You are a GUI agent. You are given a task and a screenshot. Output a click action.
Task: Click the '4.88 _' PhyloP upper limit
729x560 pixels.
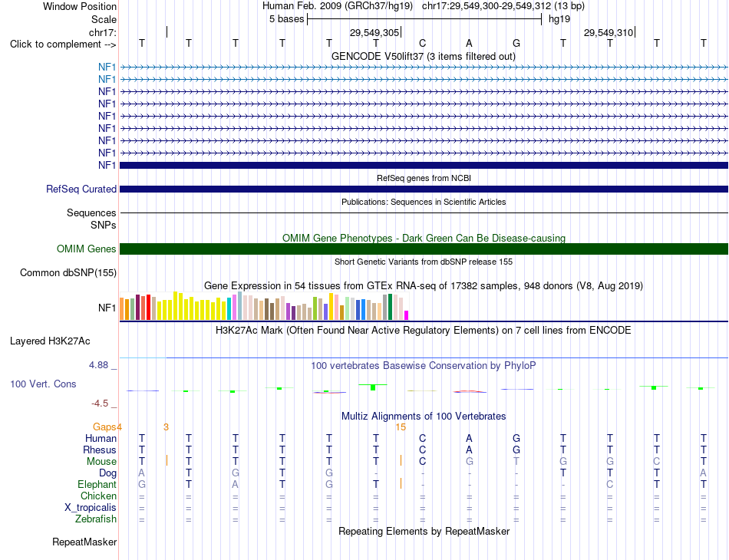103,365
